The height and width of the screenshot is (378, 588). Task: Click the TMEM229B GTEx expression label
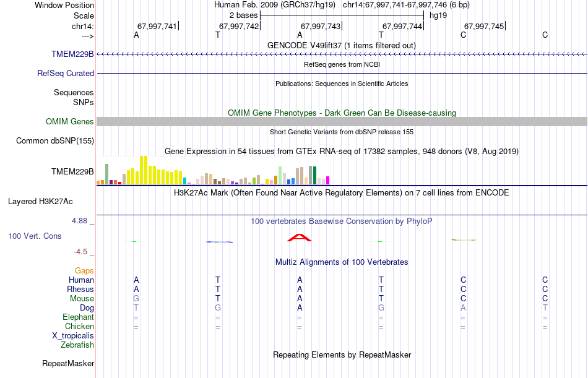coord(72,172)
